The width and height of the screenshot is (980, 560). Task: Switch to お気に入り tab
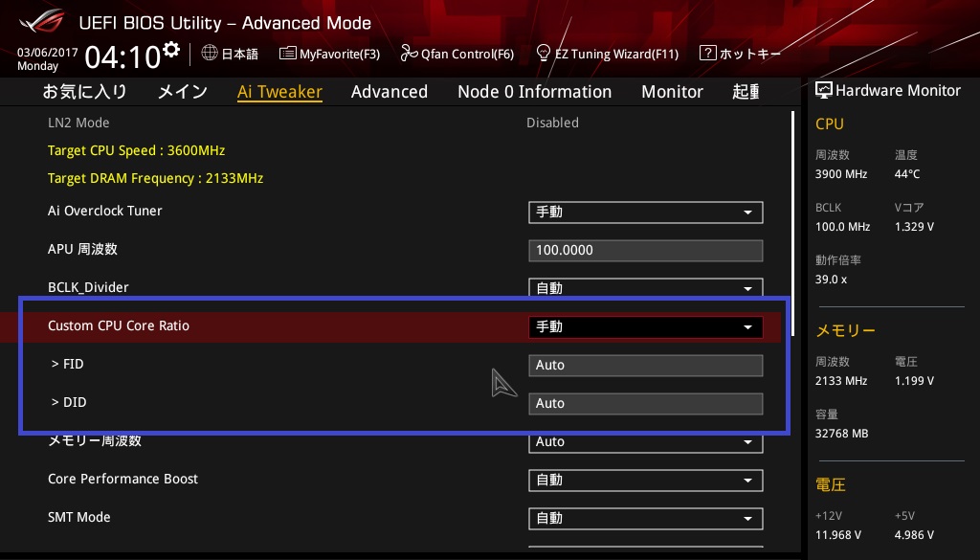(x=85, y=91)
